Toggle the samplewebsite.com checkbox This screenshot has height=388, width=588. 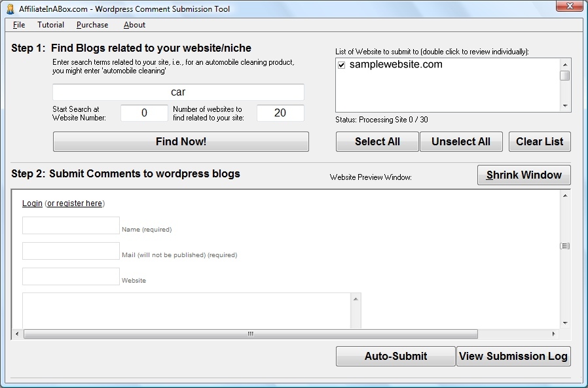pyautogui.click(x=341, y=65)
